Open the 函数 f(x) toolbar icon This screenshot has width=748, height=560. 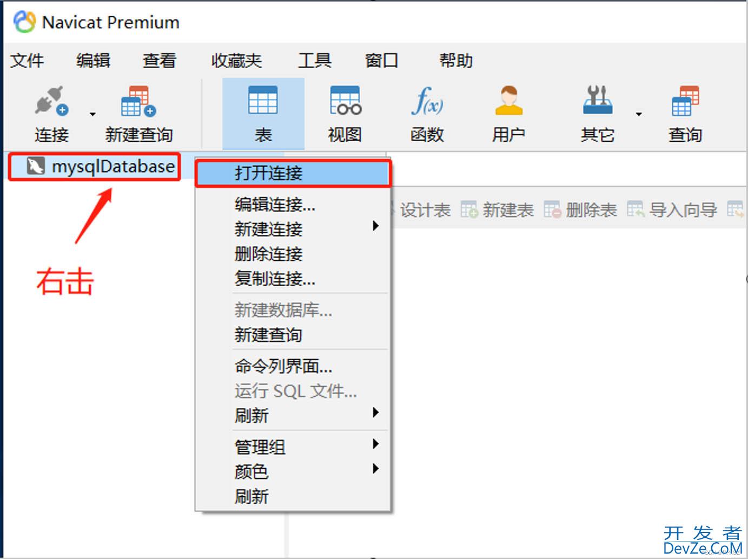(x=427, y=101)
